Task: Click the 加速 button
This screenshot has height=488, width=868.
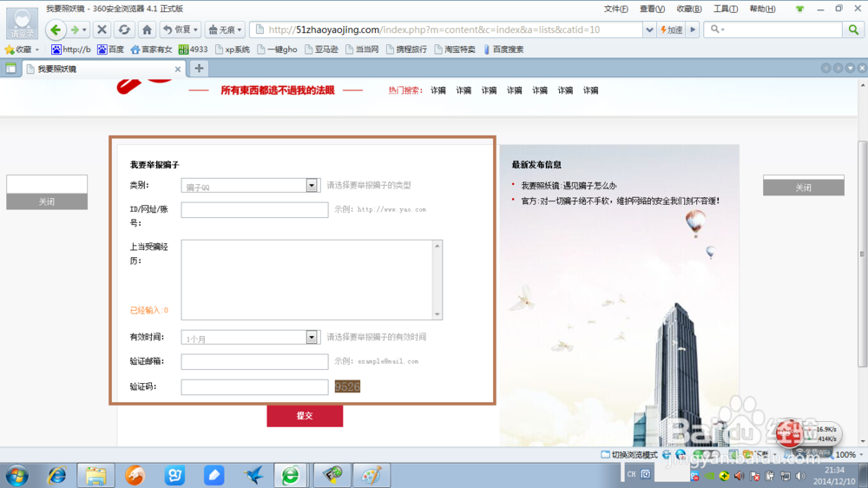Action: 672,30
